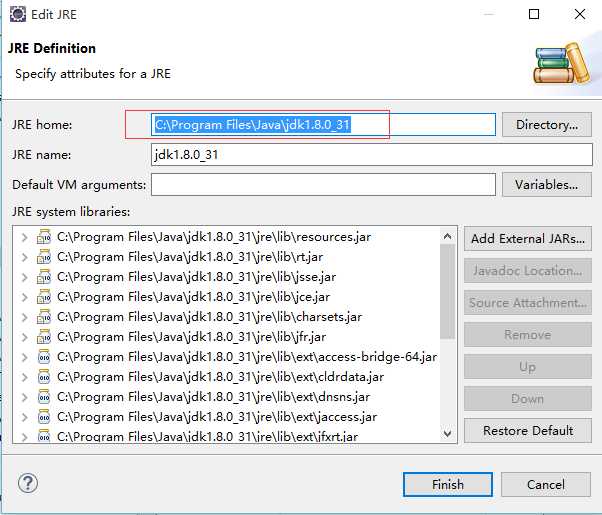602x515 pixels.
Task: Expand the dnsns.jar library entry
Action: click(25, 397)
